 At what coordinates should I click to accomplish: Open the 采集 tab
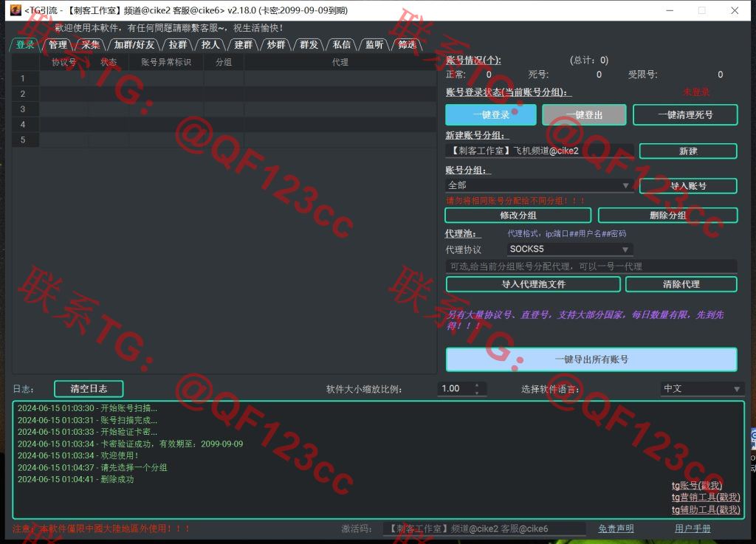(91, 45)
